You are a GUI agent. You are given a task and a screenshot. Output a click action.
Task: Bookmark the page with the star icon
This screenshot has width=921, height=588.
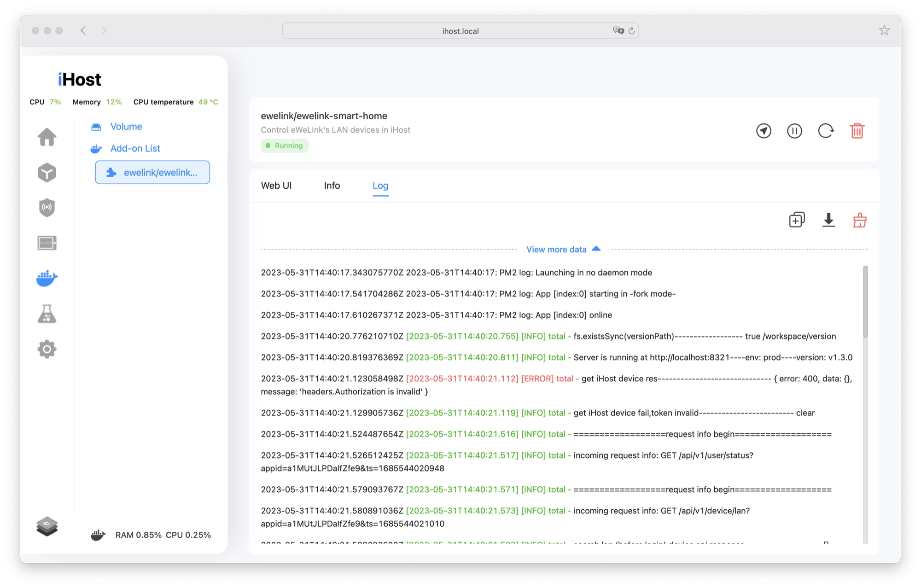click(x=884, y=30)
